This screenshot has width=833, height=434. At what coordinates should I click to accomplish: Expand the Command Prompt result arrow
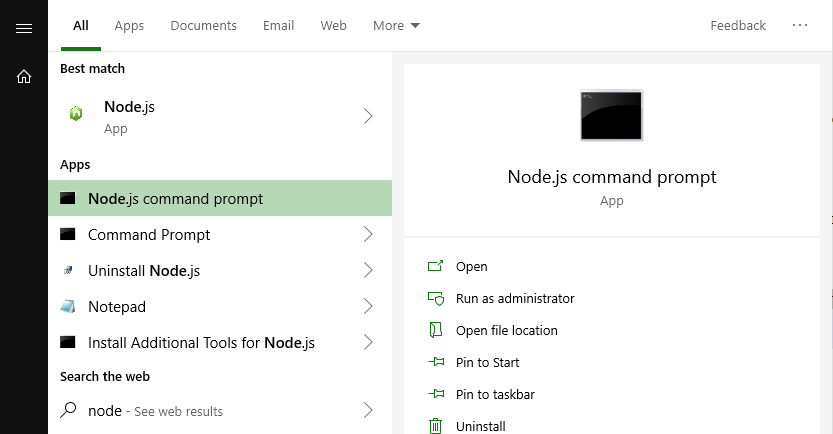tap(368, 235)
